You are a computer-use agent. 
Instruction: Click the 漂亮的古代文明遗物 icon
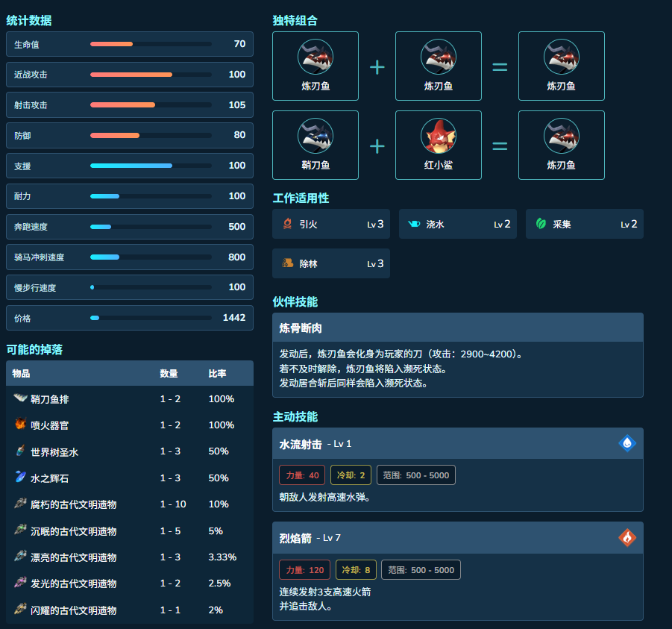click(x=20, y=556)
